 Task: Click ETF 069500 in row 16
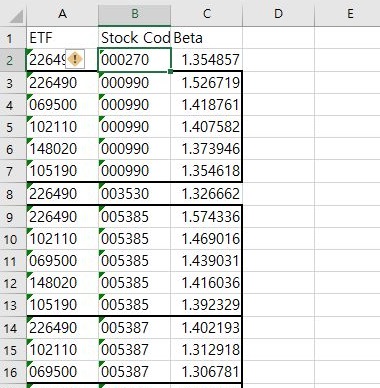(62, 372)
